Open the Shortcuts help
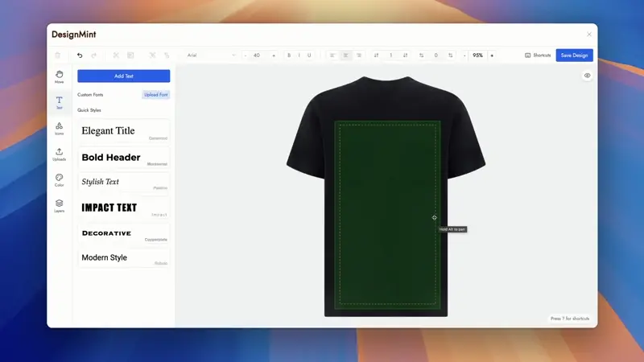This screenshot has width=644, height=362. pyautogui.click(x=538, y=55)
